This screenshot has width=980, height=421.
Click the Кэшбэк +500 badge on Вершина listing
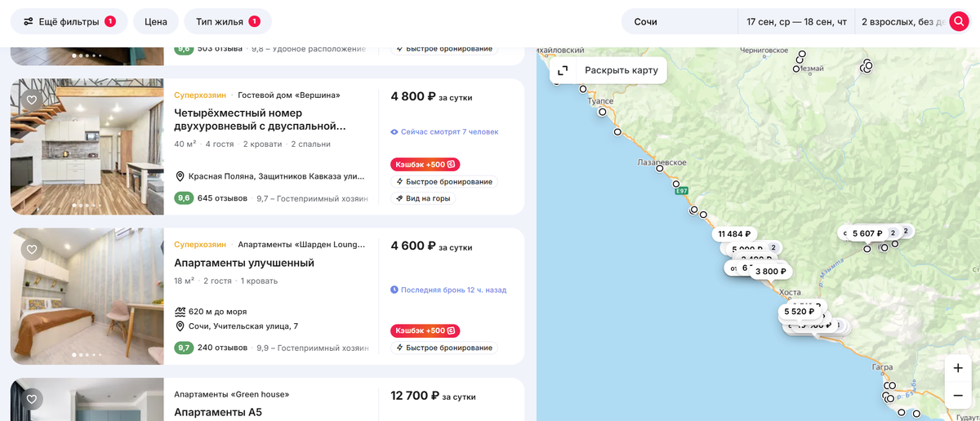click(x=425, y=164)
